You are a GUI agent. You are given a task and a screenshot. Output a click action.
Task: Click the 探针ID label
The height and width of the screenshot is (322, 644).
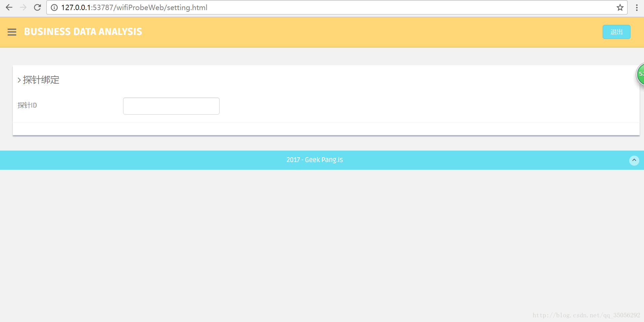tap(27, 105)
